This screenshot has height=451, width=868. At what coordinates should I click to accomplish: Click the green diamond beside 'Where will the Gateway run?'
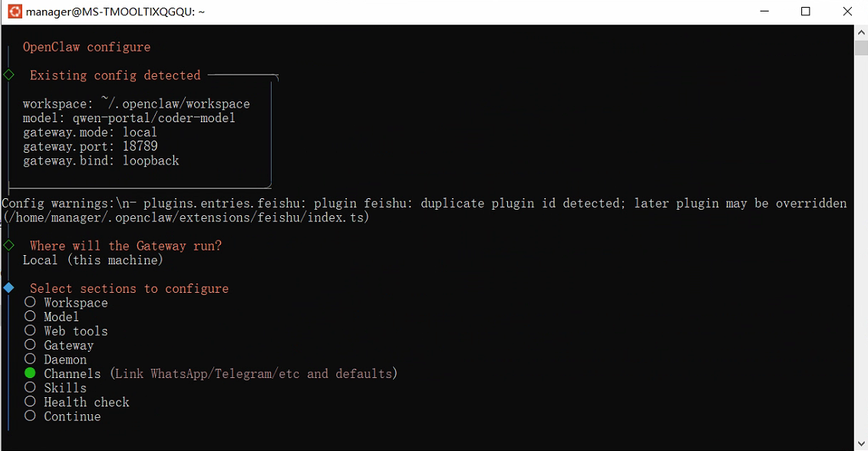click(9, 245)
